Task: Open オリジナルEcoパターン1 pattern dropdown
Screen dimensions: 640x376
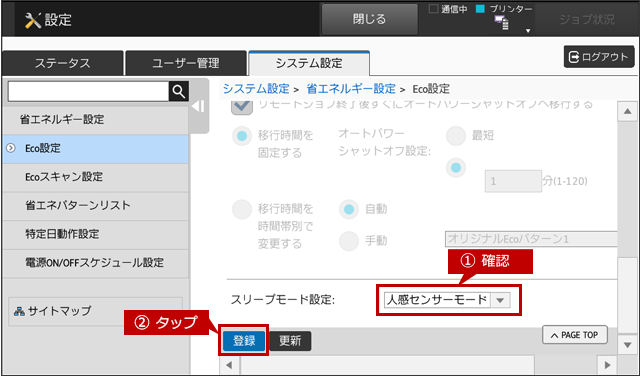Action: [x=531, y=239]
